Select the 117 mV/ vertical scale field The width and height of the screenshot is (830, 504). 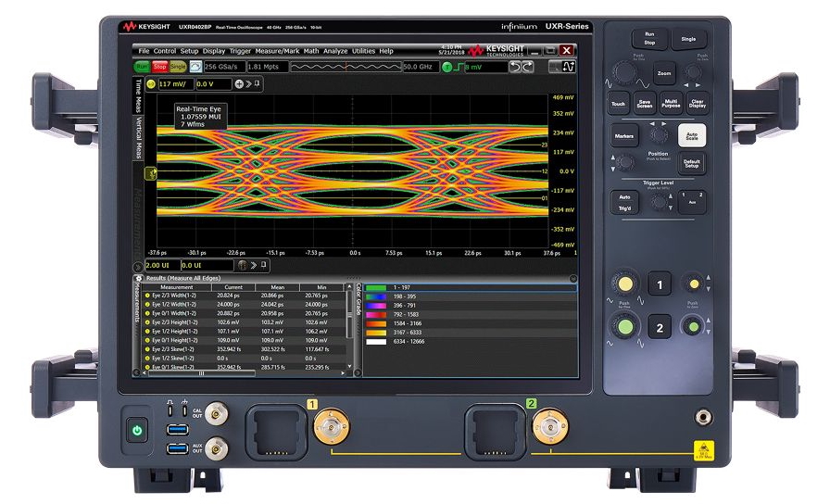point(176,84)
